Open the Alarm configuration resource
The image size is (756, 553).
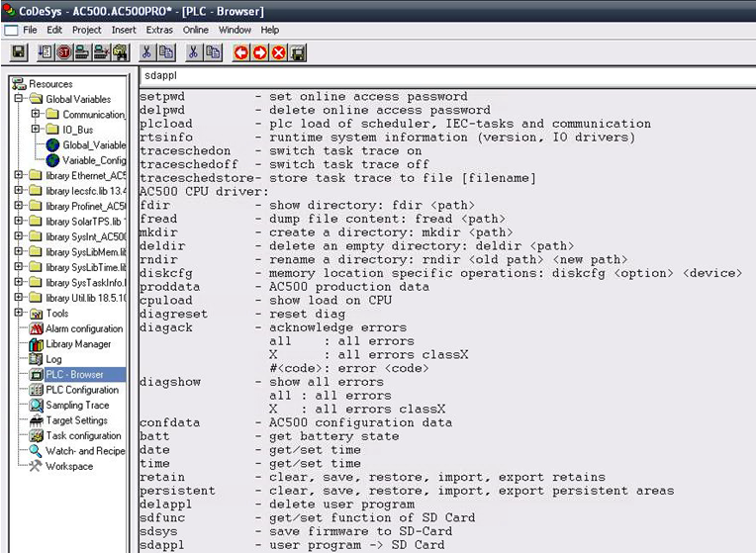coord(83,328)
